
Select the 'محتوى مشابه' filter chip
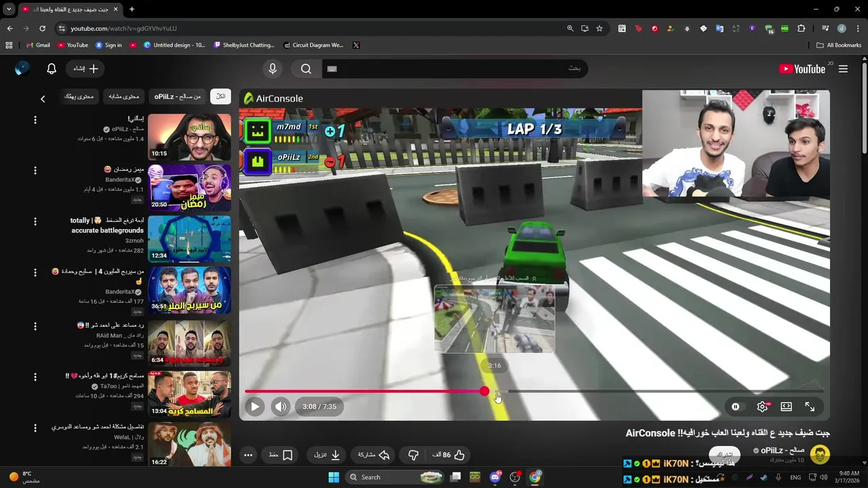(124, 96)
